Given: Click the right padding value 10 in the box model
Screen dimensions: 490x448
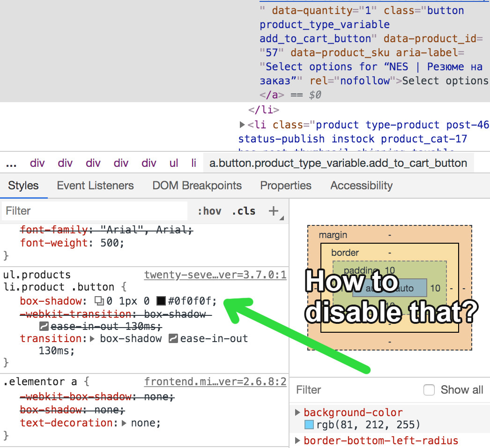Looking at the screenshot, I should point(435,288).
